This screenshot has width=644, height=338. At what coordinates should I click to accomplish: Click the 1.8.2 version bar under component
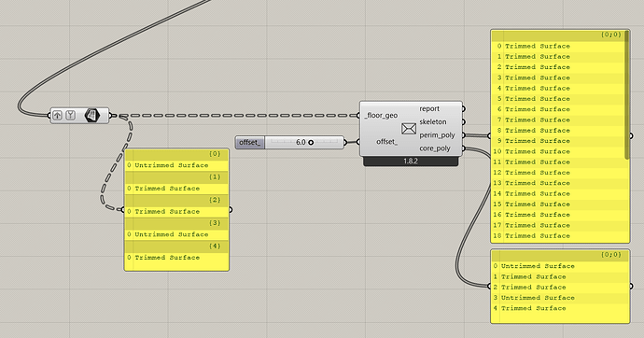point(411,162)
